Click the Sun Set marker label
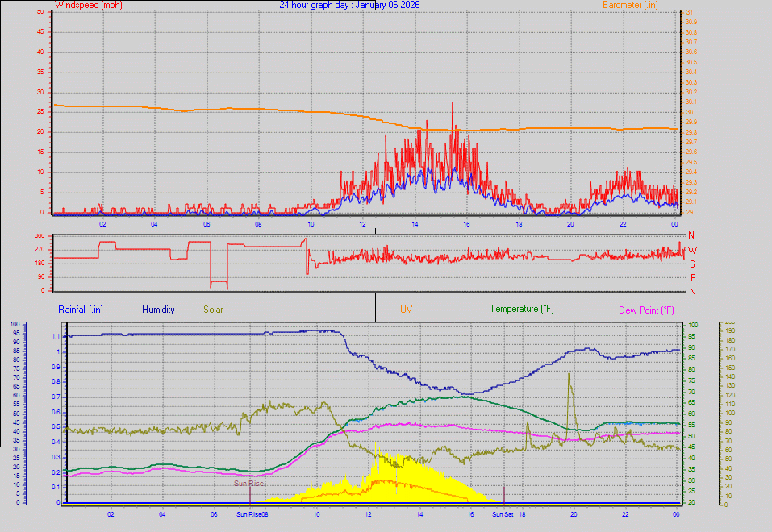 coord(502,513)
